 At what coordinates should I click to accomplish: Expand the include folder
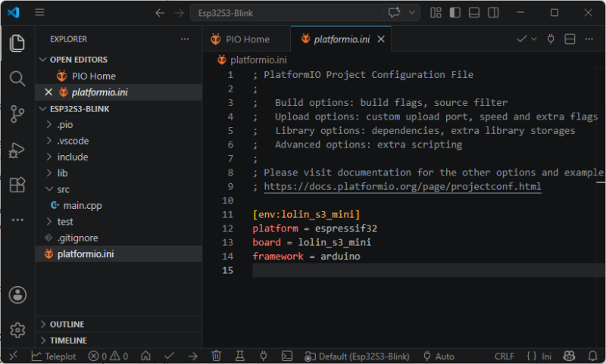point(118,157)
